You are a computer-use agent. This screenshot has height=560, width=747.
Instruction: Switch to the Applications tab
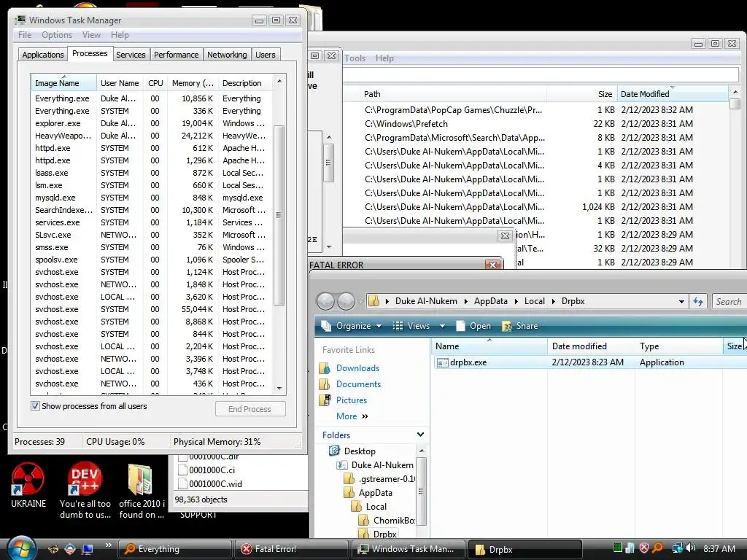click(x=43, y=55)
